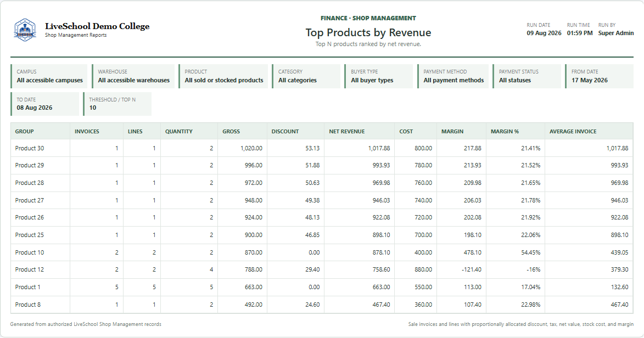Select the Campus filter card
This screenshot has width=644, height=338.
tap(49, 76)
